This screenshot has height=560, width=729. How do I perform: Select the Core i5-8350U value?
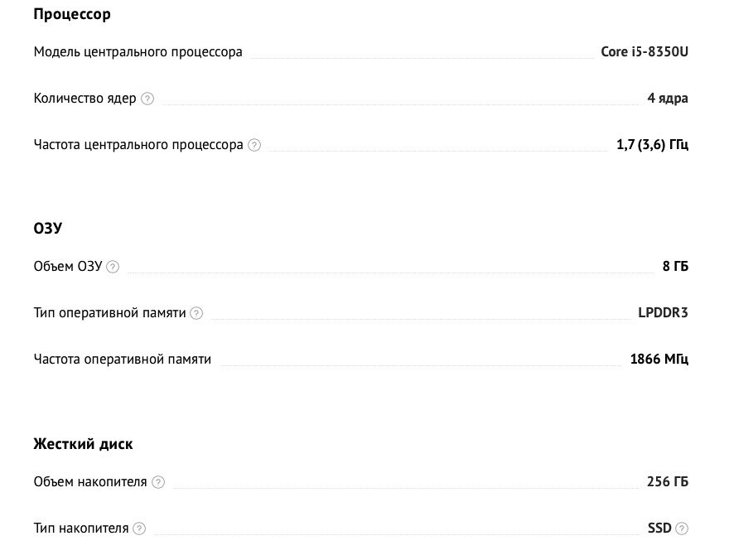click(645, 51)
